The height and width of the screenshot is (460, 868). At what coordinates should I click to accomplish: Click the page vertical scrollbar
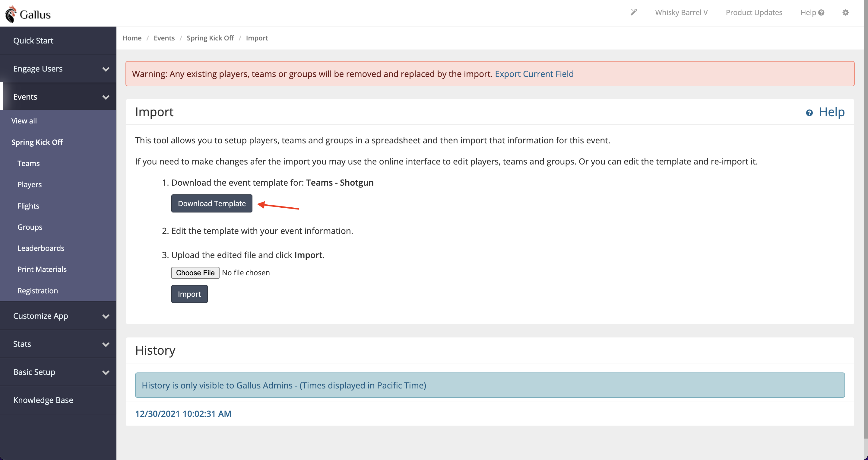click(x=866, y=219)
